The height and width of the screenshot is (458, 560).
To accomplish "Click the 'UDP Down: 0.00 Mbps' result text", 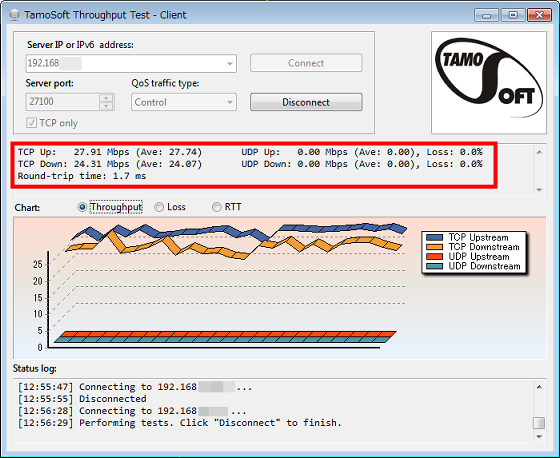I will 362,164.
